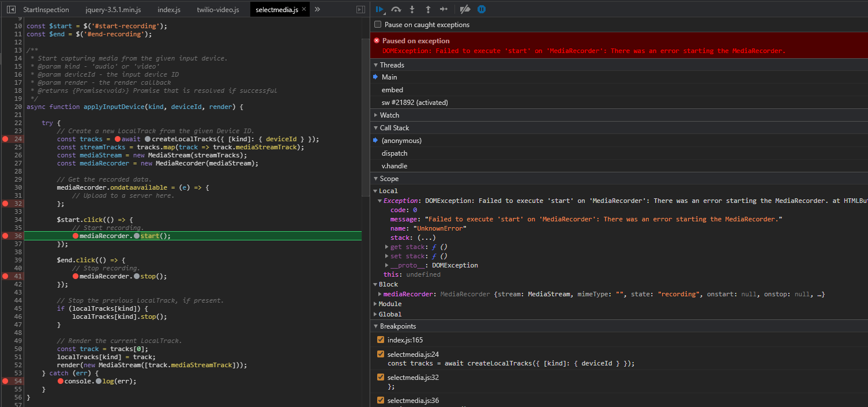Select the (anonymous) call stack frame
This screenshot has height=407, width=868.
pyautogui.click(x=619, y=141)
